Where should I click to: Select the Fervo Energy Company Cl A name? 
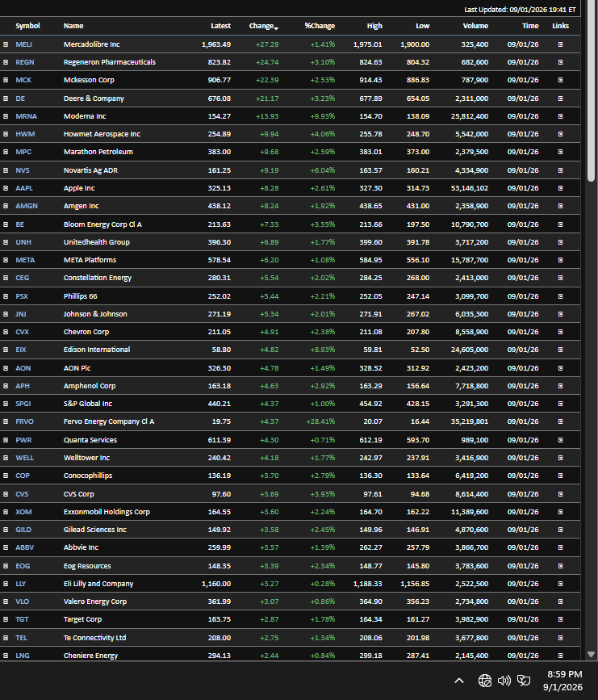[109, 421]
